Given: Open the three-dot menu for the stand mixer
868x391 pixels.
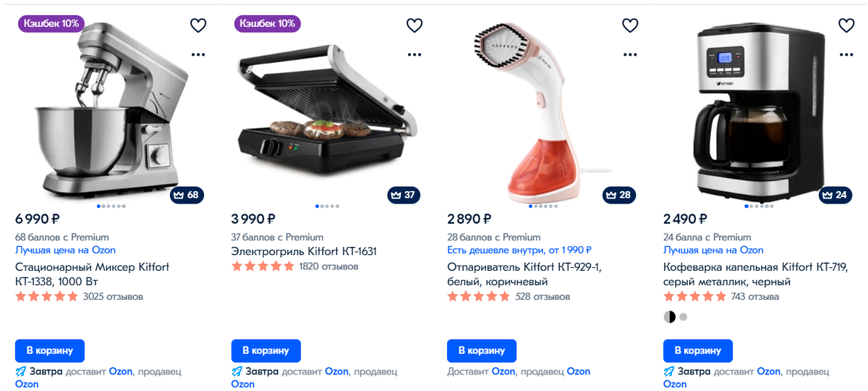Looking at the screenshot, I should [x=198, y=54].
